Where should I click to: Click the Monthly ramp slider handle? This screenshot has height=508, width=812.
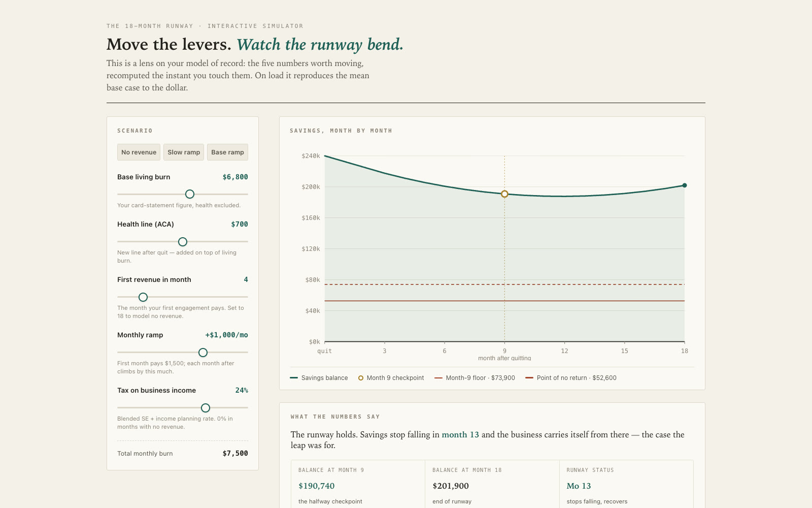(x=203, y=353)
